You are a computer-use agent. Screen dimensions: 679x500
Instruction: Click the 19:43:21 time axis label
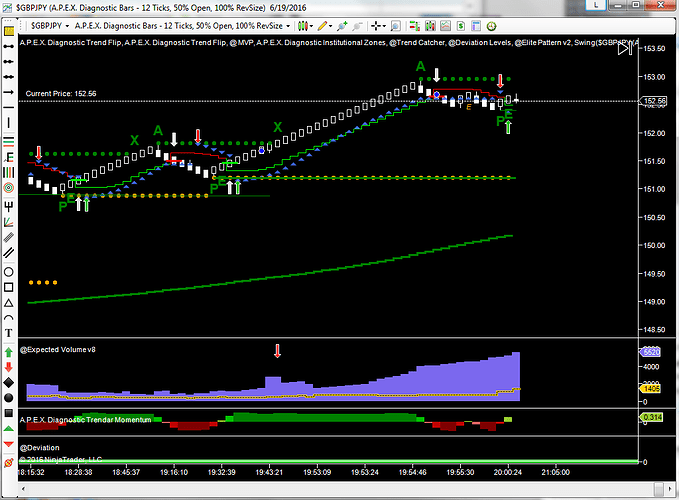(269, 472)
